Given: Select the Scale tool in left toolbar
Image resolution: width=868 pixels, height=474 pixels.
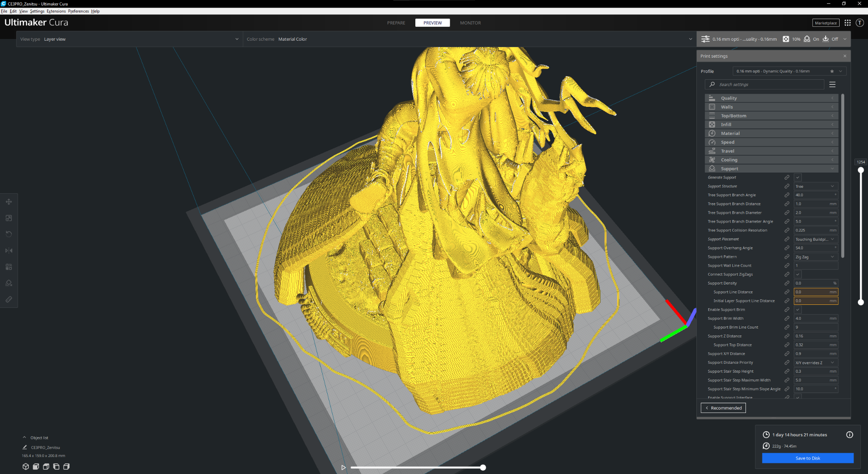Looking at the screenshot, I should tap(9, 218).
